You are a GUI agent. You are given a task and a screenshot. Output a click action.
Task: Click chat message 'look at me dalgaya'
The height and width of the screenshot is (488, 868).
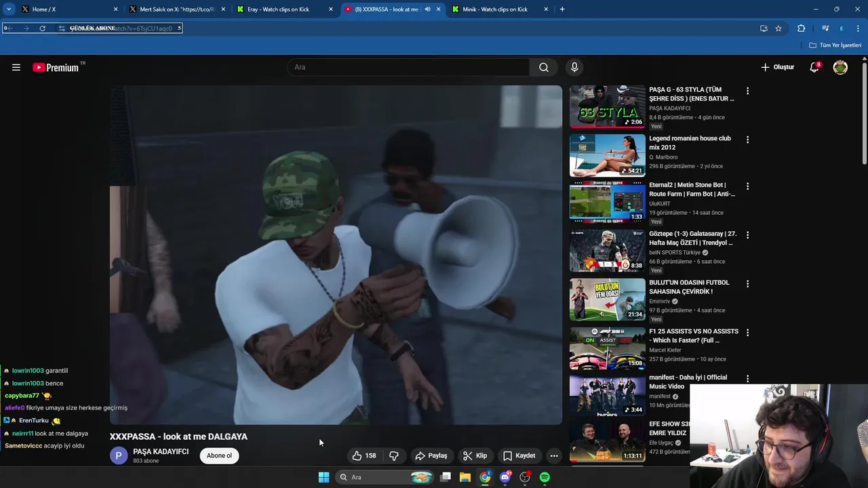[x=61, y=433]
